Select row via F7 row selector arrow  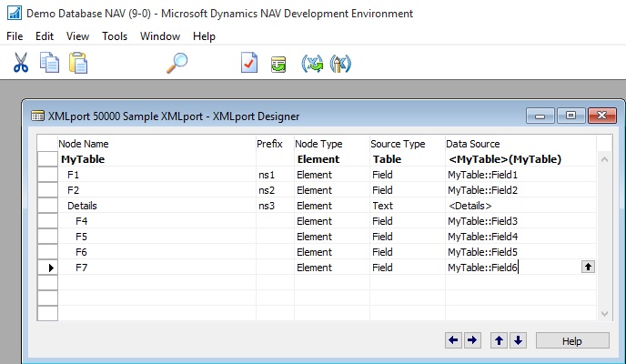47,268
